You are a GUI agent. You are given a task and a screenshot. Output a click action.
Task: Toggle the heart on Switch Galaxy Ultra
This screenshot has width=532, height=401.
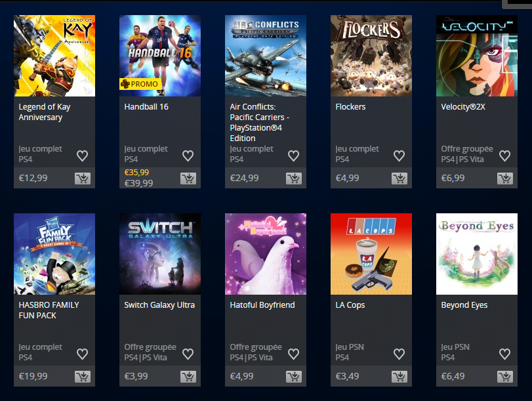coord(188,354)
